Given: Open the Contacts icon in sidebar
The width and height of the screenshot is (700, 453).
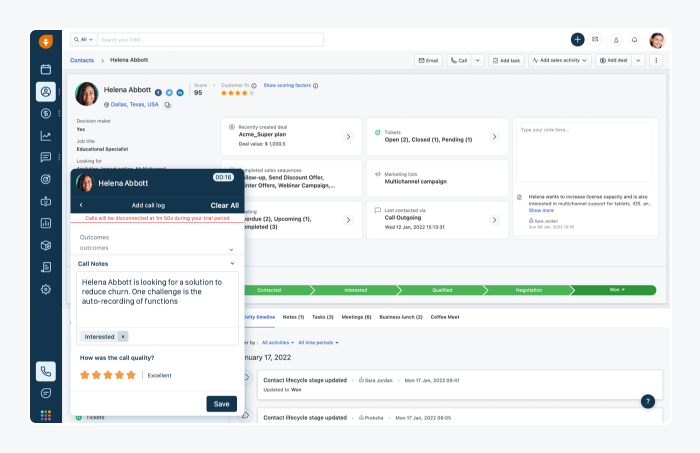Looking at the screenshot, I should click(46, 91).
